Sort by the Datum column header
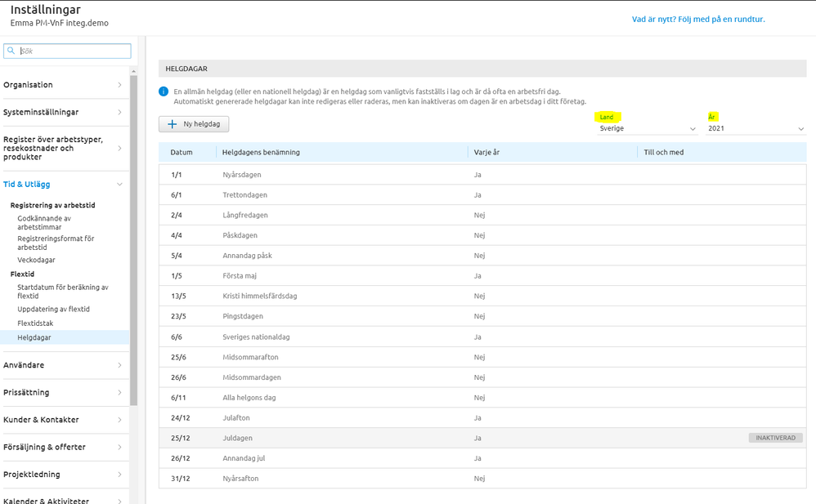The height and width of the screenshot is (504, 816). 182,153
